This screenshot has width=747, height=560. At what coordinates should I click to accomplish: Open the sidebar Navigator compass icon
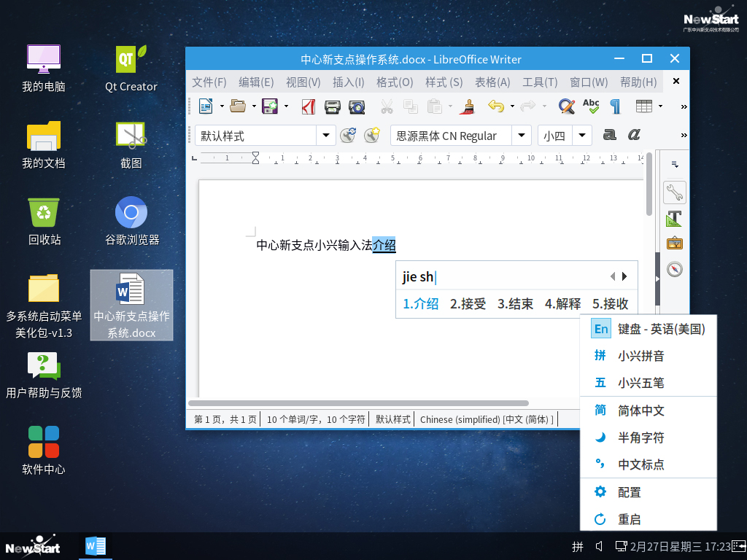(x=674, y=269)
